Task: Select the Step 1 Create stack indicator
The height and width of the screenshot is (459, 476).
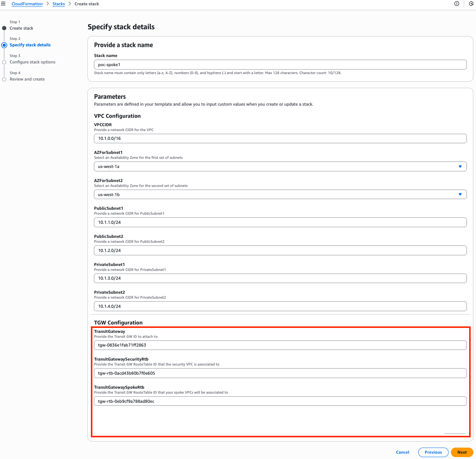Action: (4, 28)
